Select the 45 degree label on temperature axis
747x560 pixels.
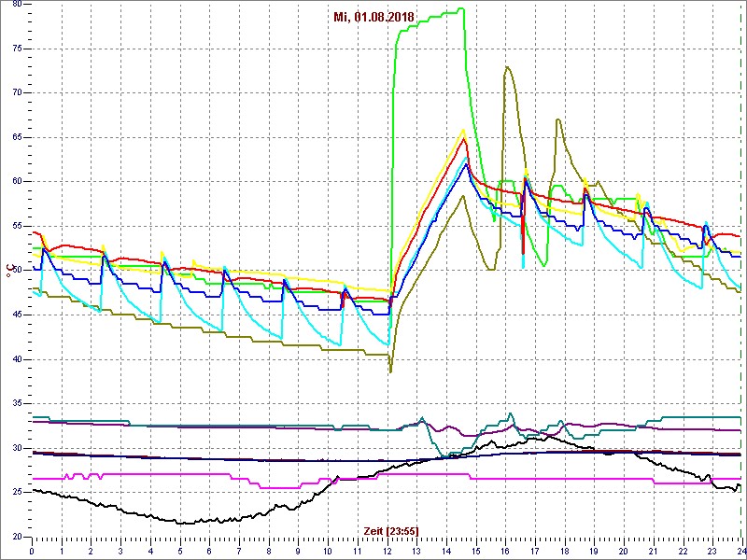(16, 315)
